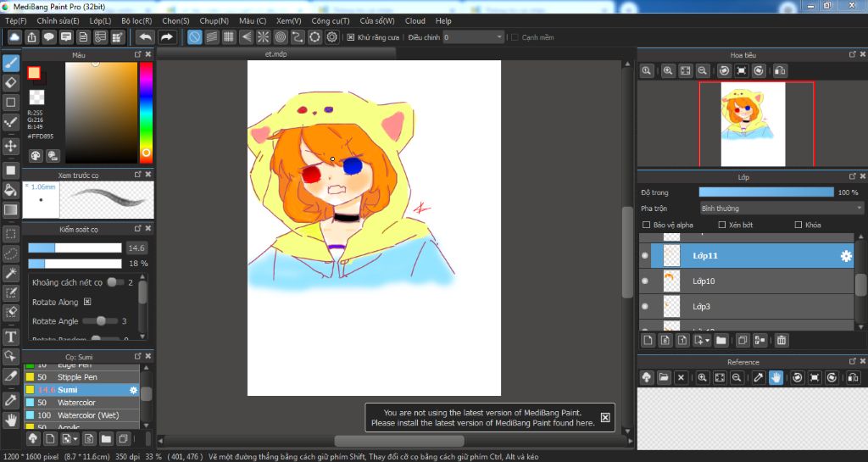Viewport: 868px width, 462px height.
Task: Toggle visibility of layer Lớp3
Action: (x=645, y=307)
